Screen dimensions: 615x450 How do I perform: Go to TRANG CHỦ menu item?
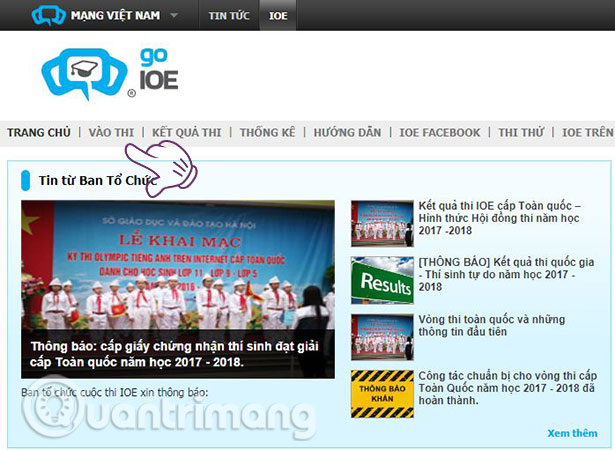point(39,133)
